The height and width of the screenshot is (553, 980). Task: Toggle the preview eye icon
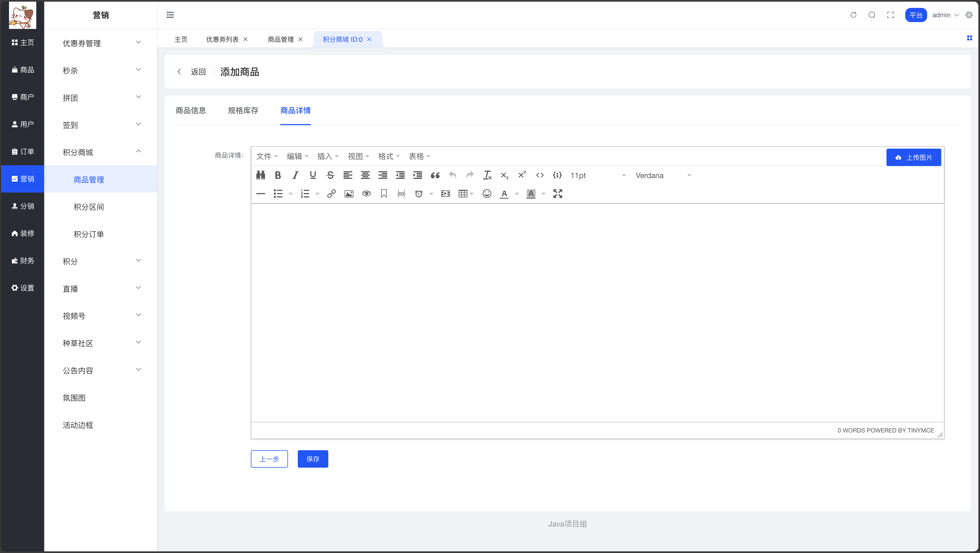click(366, 194)
